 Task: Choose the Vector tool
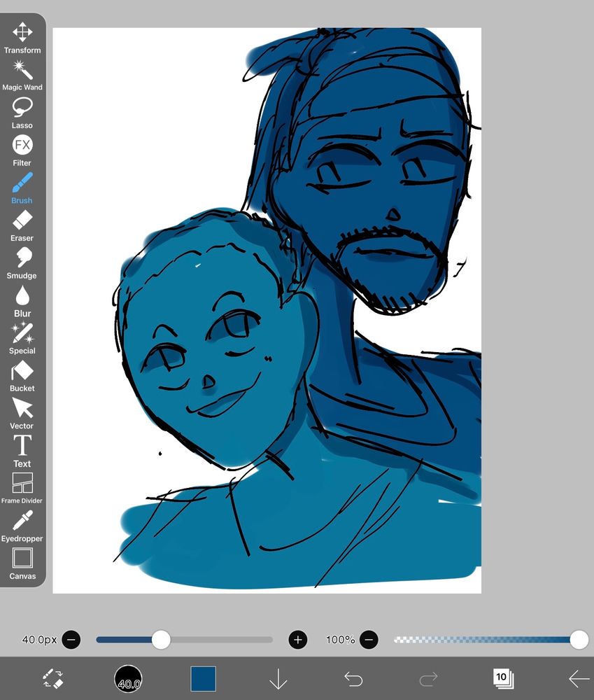(22, 414)
